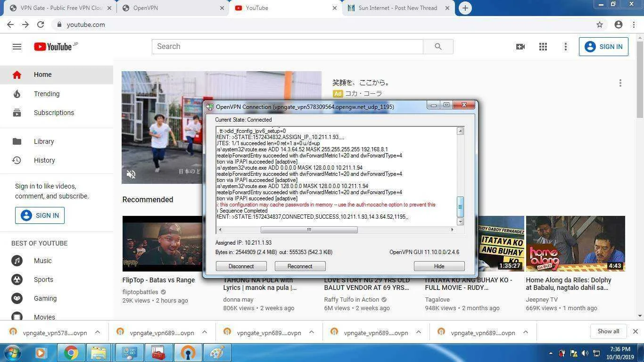The height and width of the screenshot is (362, 644).
Task: Expand options for fifth downloaded ovpn file
Action: coord(526,332)
